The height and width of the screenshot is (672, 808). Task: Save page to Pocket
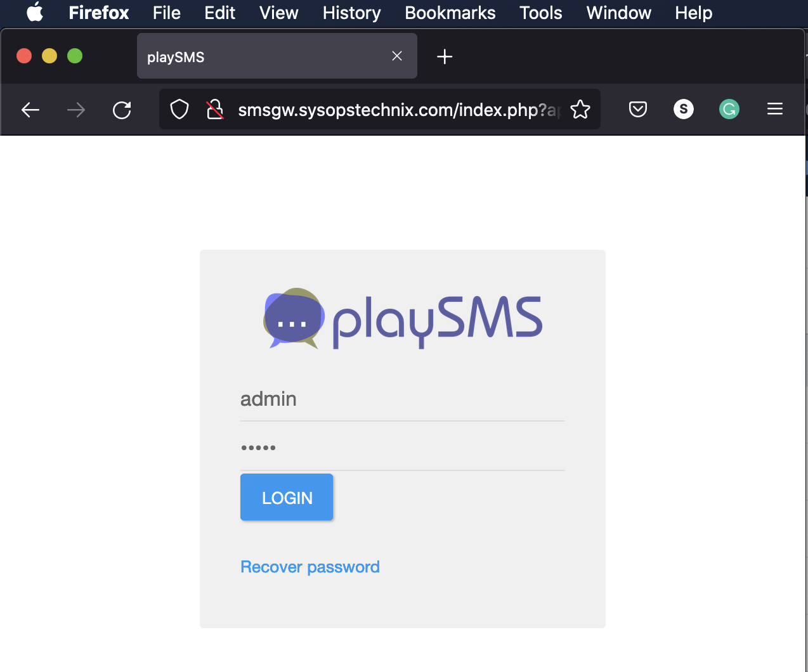pyautogui.click(x=638, y=110)
